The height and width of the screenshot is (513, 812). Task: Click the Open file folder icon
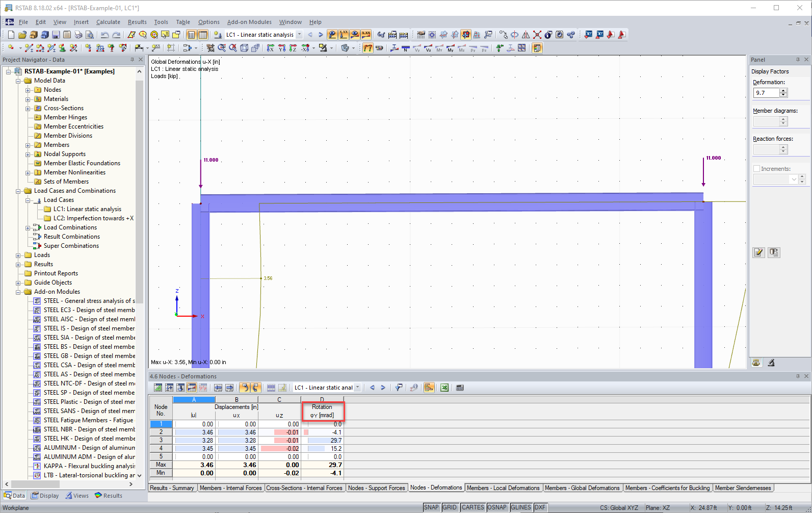[22, 35]
